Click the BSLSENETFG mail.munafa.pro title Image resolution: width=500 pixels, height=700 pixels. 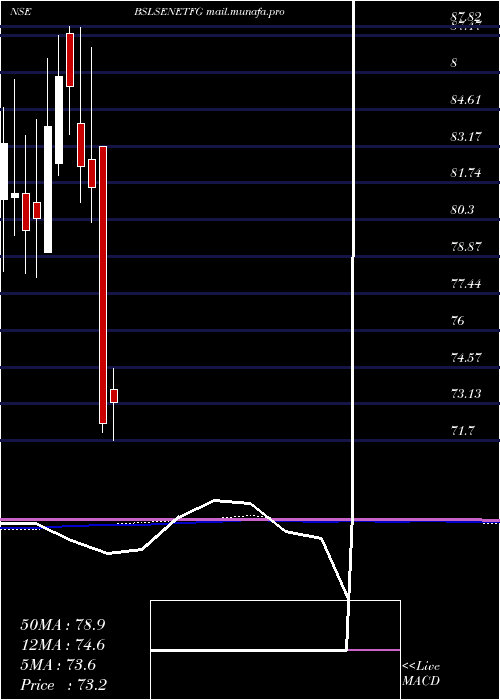click(x=209, y=12)
